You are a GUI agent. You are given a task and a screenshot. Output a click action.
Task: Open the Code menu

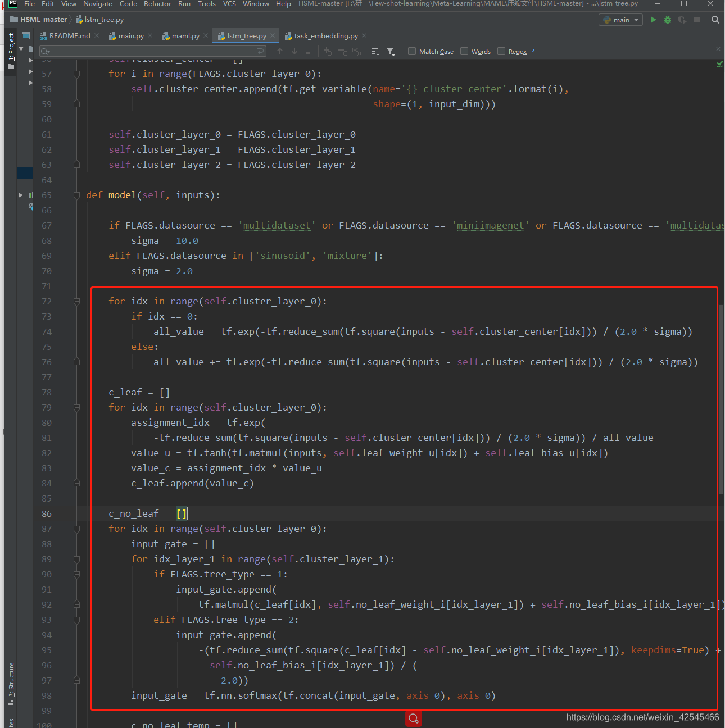coord(128,4)
